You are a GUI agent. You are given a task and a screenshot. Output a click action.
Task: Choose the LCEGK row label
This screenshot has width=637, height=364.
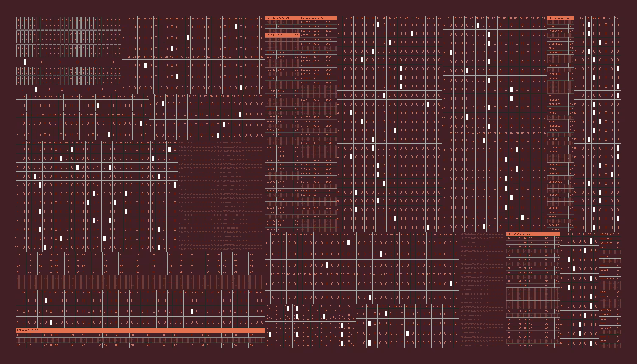tap(270, 78)
